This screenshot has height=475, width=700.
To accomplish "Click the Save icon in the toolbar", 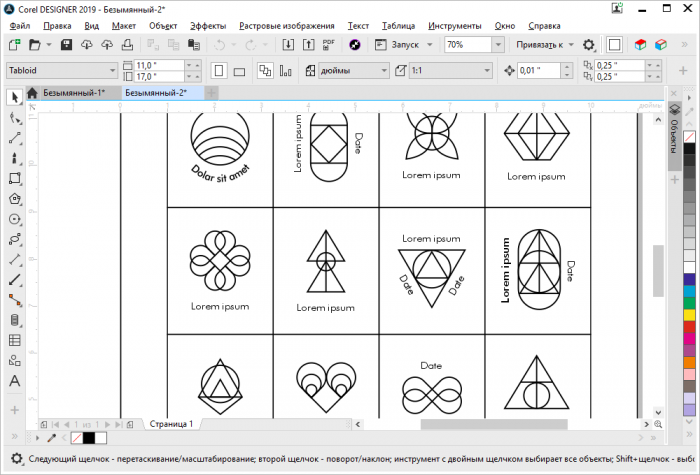I will (x=66, y=45).
